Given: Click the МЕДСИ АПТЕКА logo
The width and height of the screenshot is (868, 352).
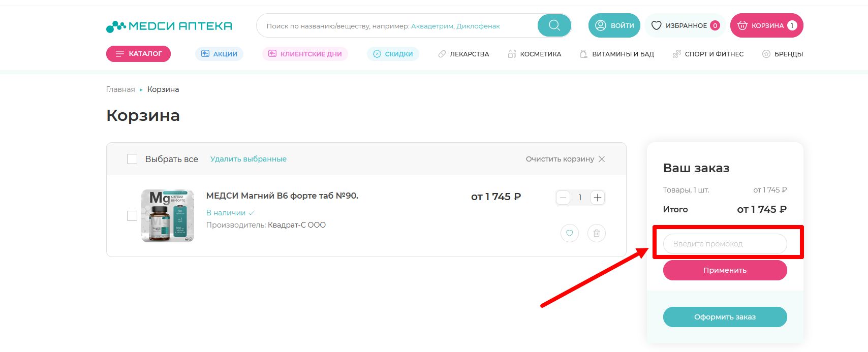Looking at the screenshot, I should tap(169, 26).
